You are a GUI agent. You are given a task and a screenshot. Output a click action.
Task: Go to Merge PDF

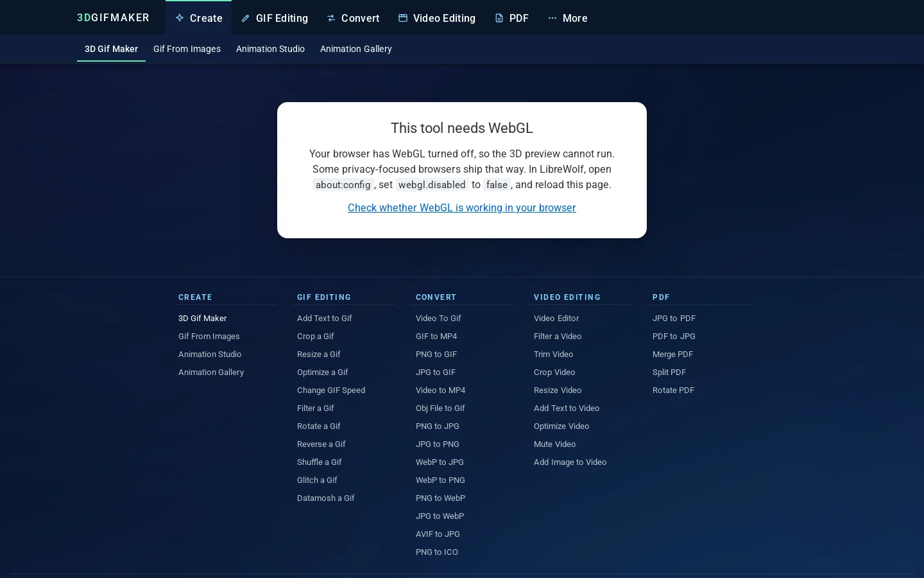[x=672, y=354]
